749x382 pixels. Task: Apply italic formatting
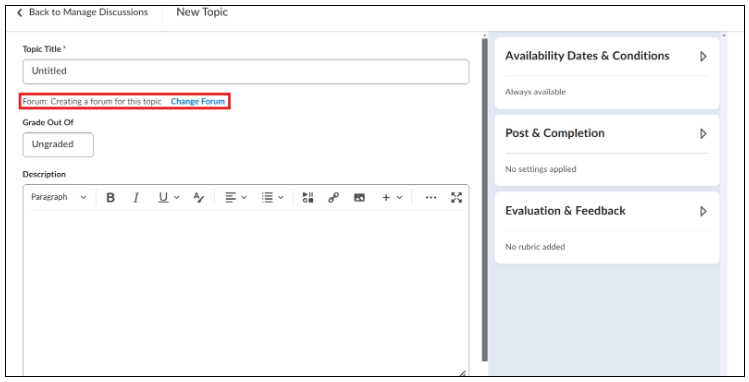136,197
